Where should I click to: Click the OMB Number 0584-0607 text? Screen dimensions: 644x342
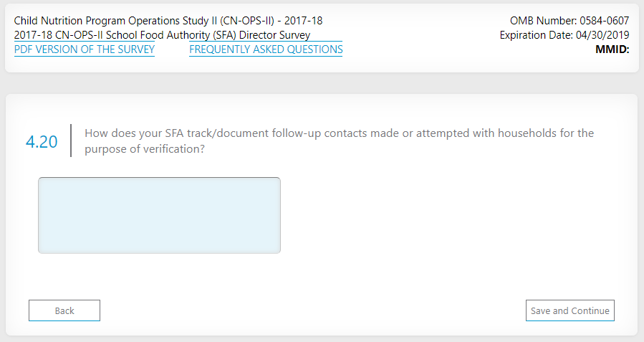[569, 21]
